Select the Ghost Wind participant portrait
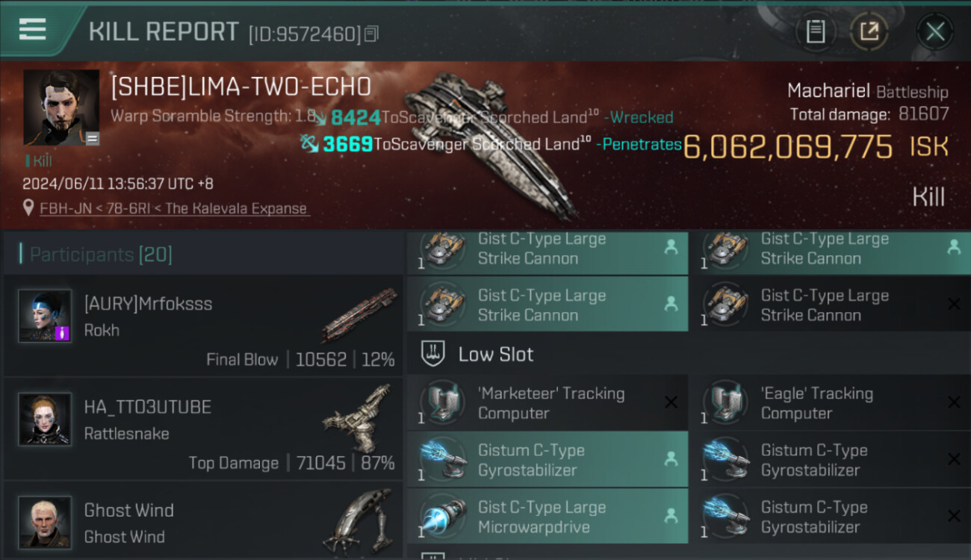Viewport: 971px width, 560px height. 45,522
